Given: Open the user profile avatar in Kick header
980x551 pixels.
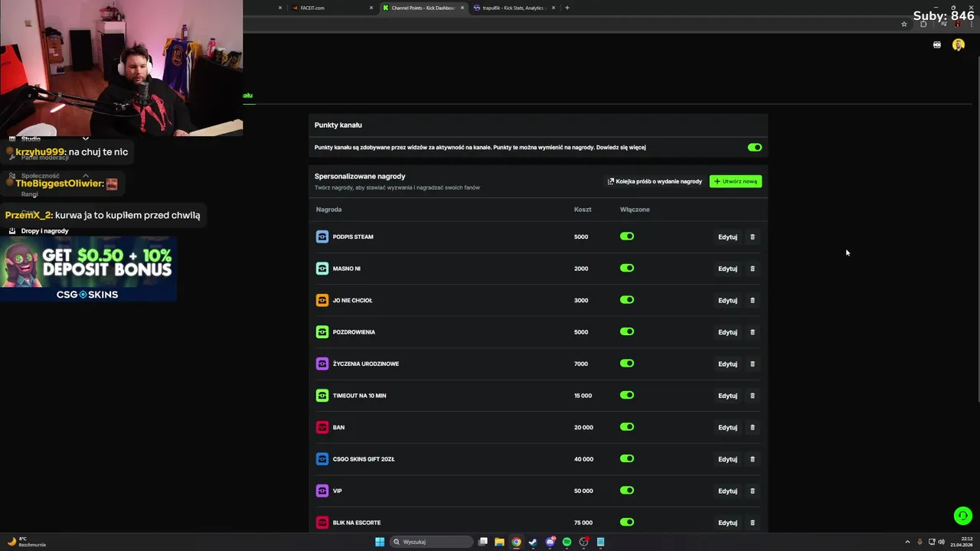Looking at the screenshot, I should point(959,45).
